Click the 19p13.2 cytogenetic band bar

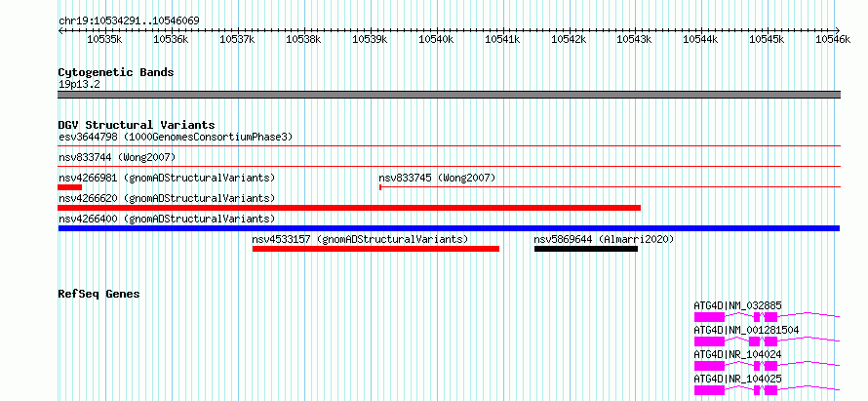coord(449,95)
